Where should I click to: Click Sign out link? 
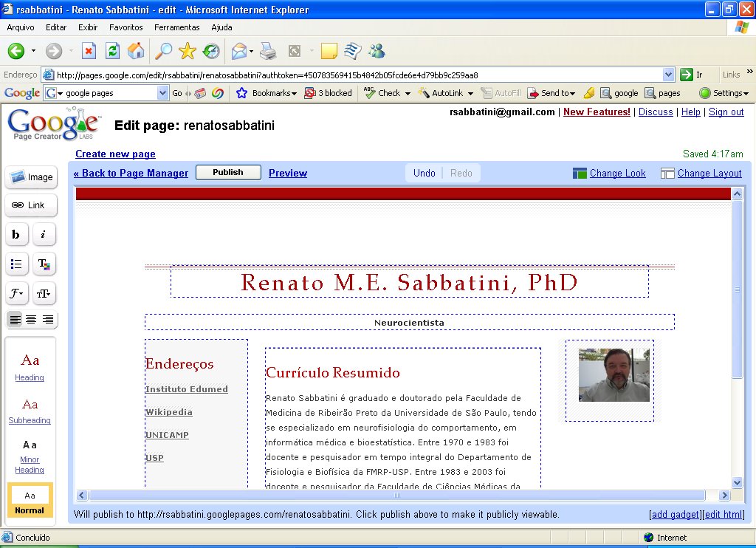(x=726, y=112)
